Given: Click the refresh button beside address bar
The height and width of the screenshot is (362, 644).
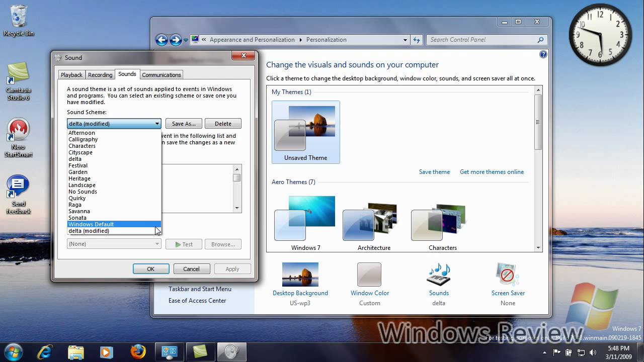Looking at the screenshot, I should coord(417,40).
